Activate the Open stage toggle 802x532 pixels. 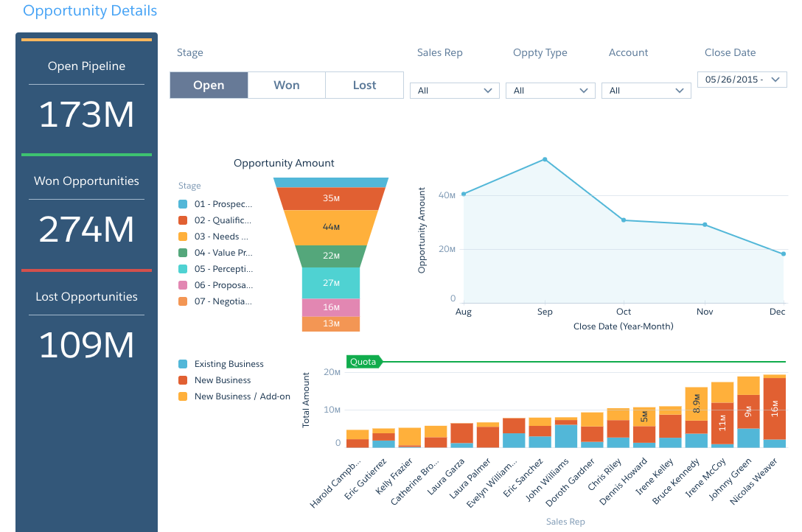click(x=209, y=85)
